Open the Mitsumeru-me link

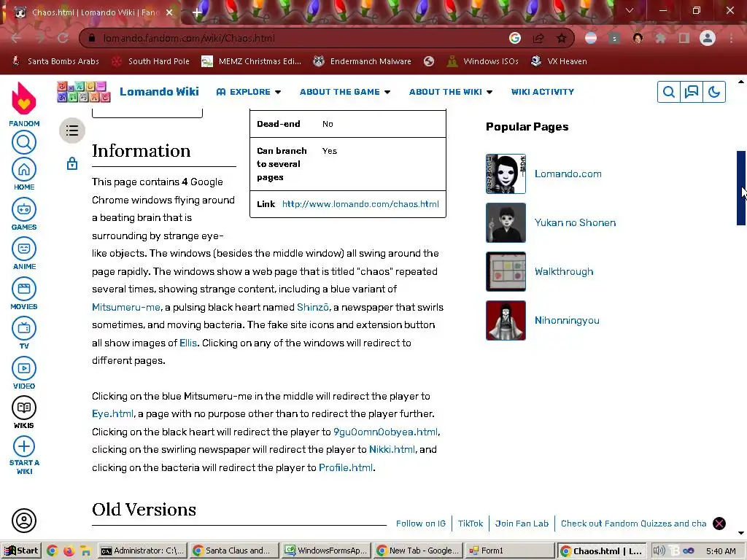pyautogui.click(x=126, y=307)
